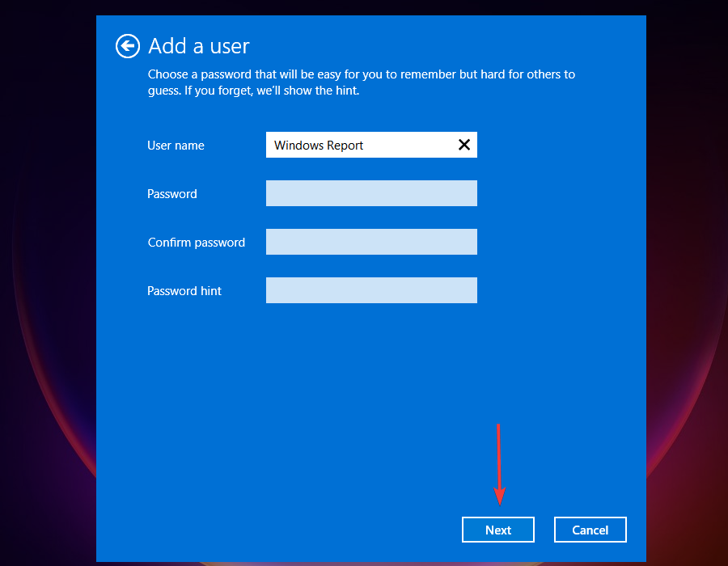Proceed with the Next button
Viewport: 728px width, 566px height.
coord(498,530)
